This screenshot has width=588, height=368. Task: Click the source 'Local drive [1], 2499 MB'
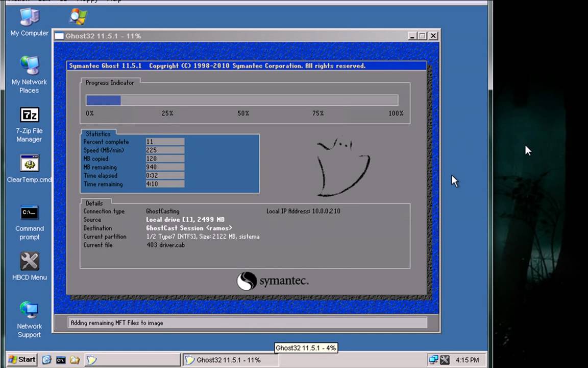185,220
